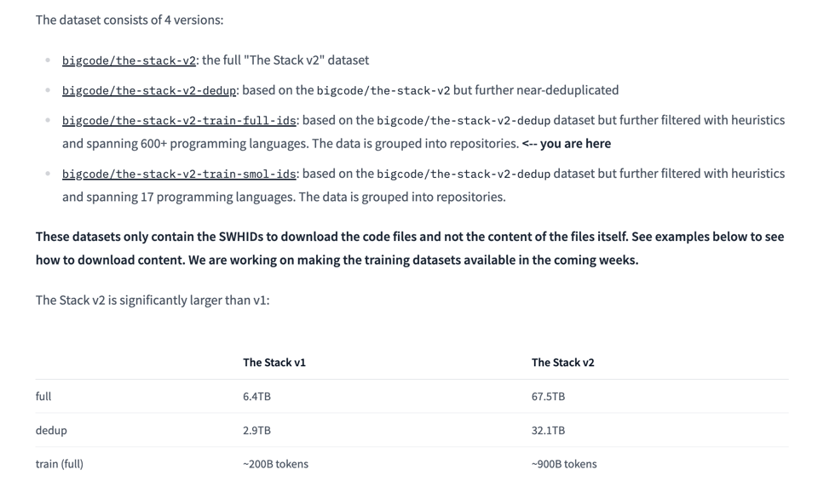Click the "The Stack v1" column header
The height and width of the screenshot is (504, 818).
[274, 363]
